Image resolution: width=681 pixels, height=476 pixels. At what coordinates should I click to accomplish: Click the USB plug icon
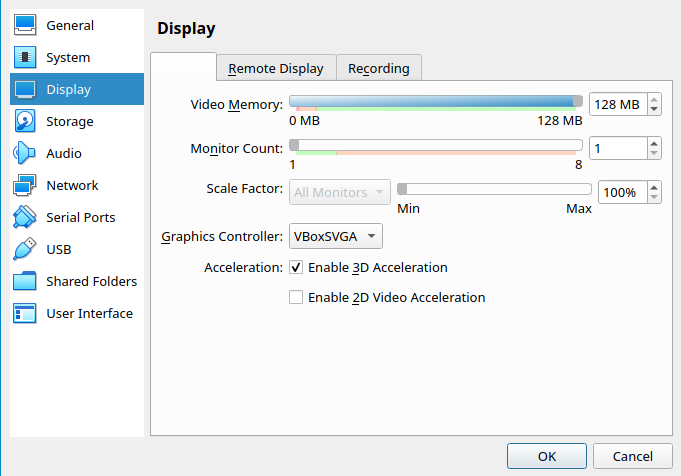[26, 249]
